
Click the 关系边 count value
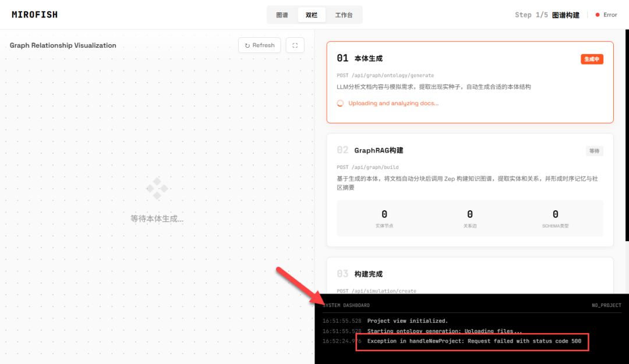[x=470, y=214]
